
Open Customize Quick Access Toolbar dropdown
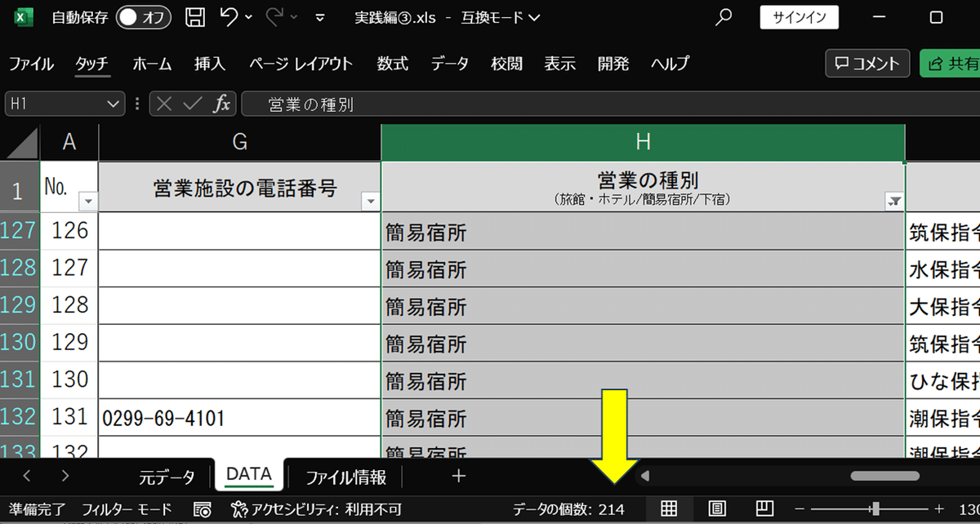point(320,17)
